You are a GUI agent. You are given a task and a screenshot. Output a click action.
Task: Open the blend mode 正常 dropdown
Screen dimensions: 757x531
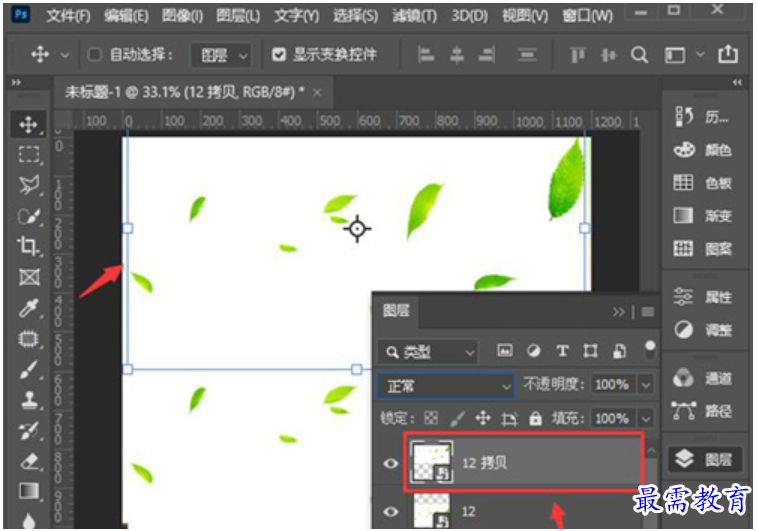pyautogui.click(x=445, y=385)
